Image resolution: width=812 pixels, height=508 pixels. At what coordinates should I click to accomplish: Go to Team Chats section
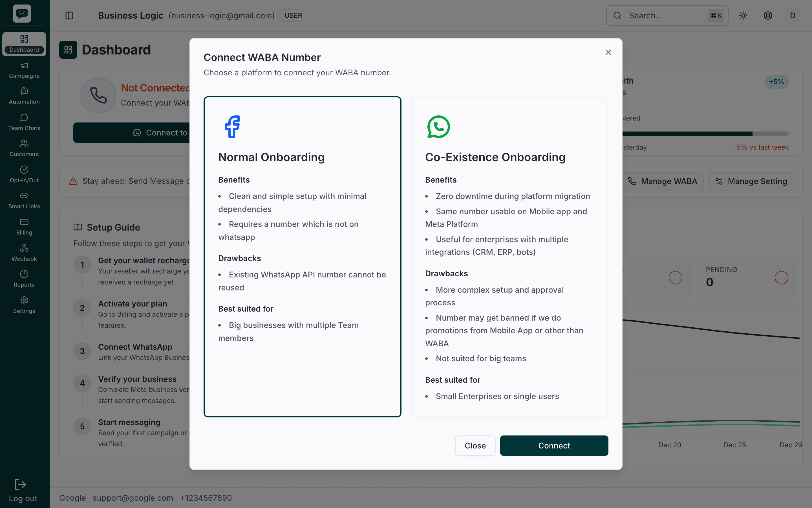pyautogui.click(x=24, y=123)
